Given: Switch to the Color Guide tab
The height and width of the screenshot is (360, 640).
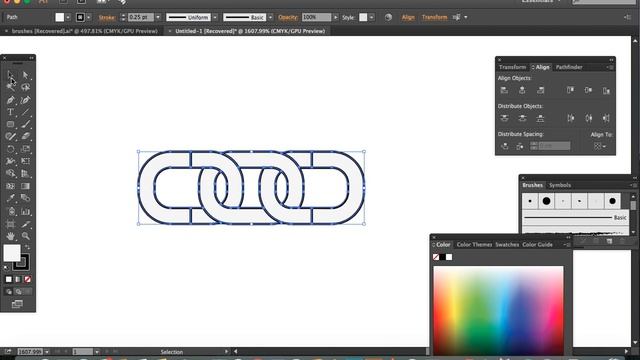Looking at the screenshot, I should (537, 244).
